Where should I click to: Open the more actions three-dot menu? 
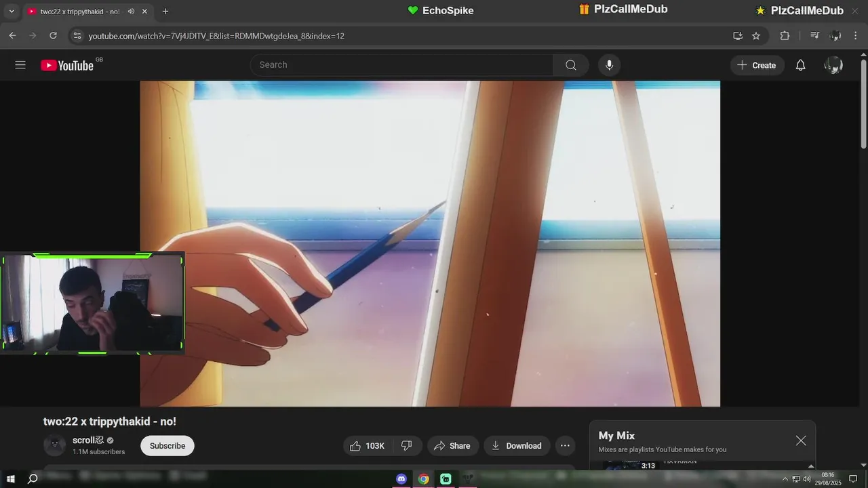pos(565,446)
